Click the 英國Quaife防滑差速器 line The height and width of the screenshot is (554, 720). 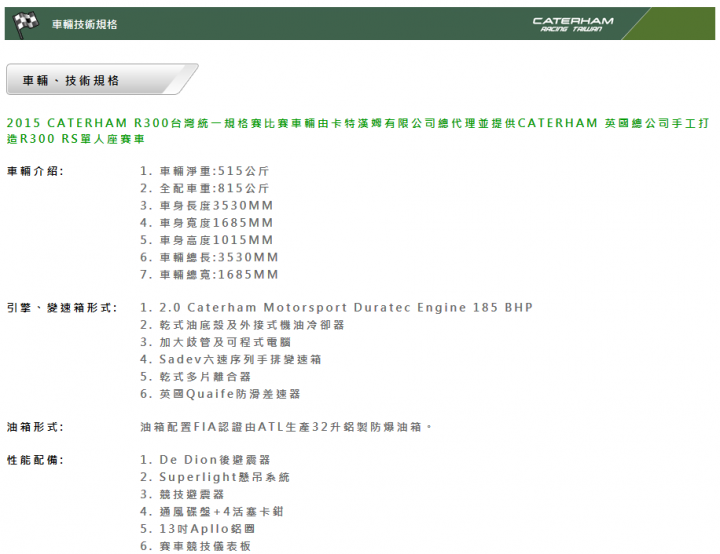[x=220, y=394]
